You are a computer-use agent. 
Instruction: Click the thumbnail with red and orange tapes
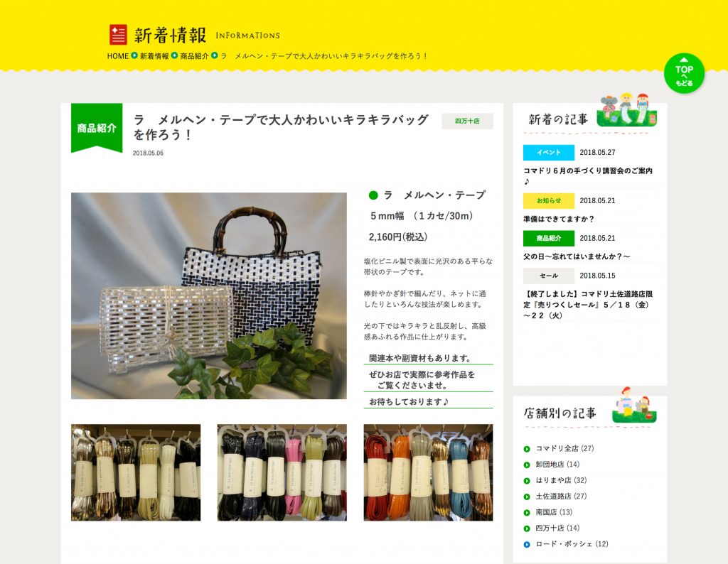point(428,472)
